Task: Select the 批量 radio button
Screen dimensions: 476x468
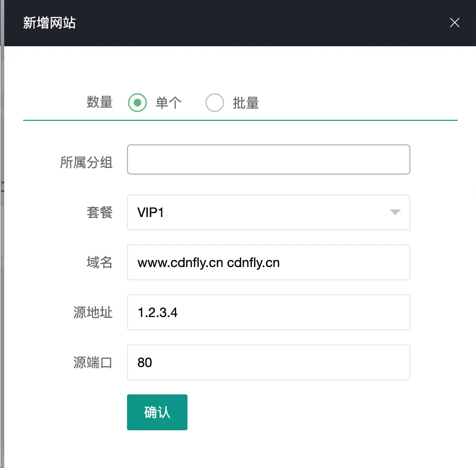Action: click(214, 102)
